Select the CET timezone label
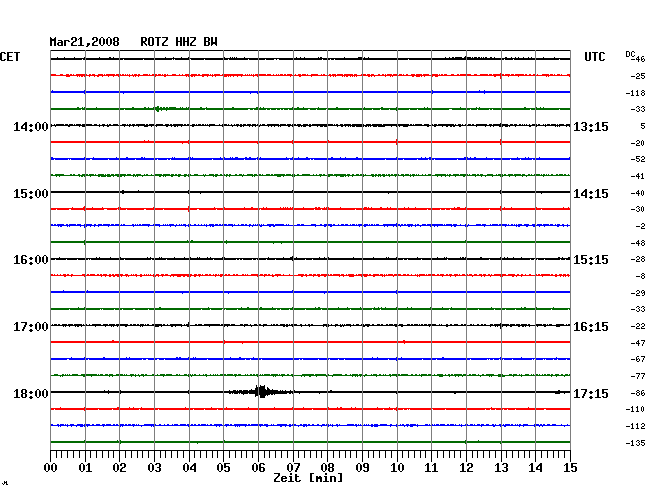 click(x=10, y=57)
